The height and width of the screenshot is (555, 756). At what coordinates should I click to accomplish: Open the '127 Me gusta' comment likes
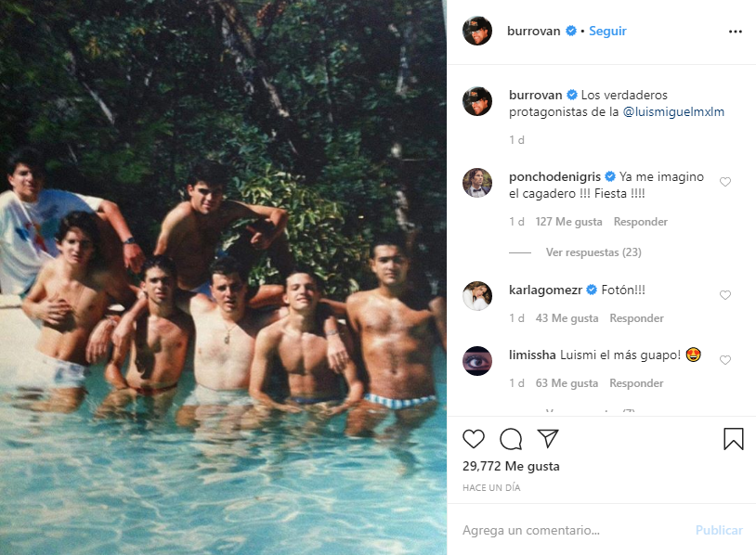click(568, 222)
